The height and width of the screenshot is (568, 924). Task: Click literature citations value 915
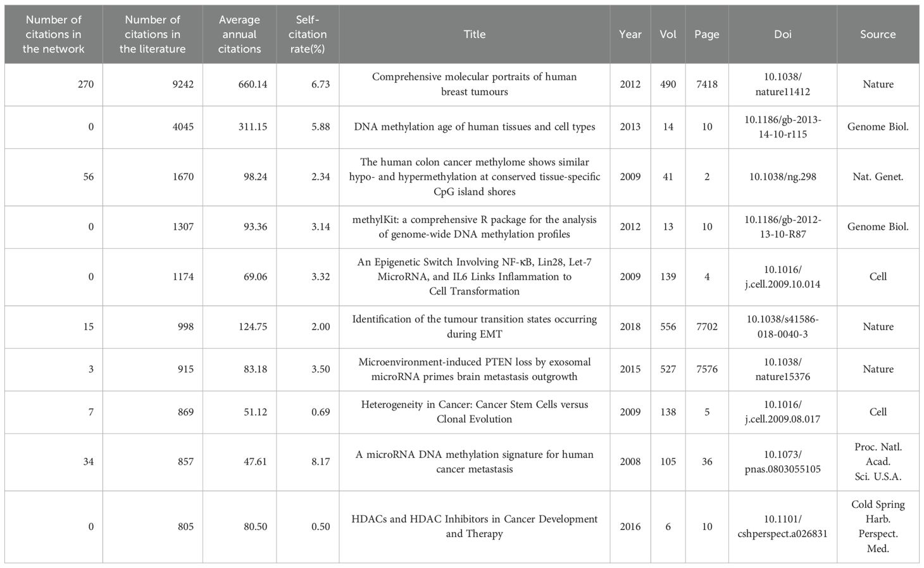click(185, 369)
